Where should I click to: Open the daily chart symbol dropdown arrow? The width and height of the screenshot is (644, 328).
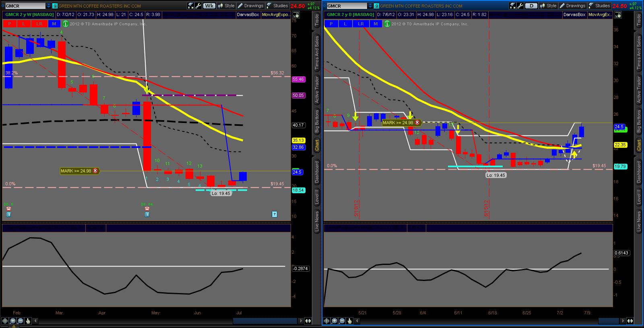[x=370, y=6]
